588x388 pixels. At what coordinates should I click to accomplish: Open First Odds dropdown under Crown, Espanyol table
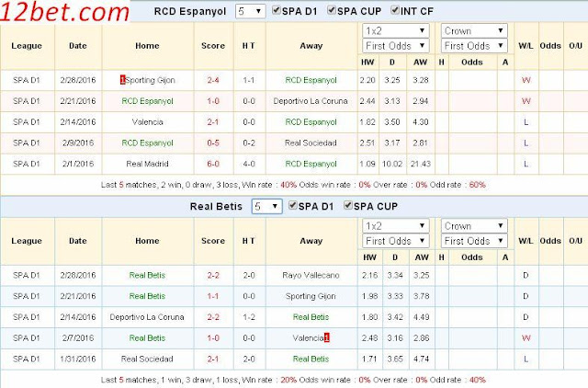click(474, 46)
